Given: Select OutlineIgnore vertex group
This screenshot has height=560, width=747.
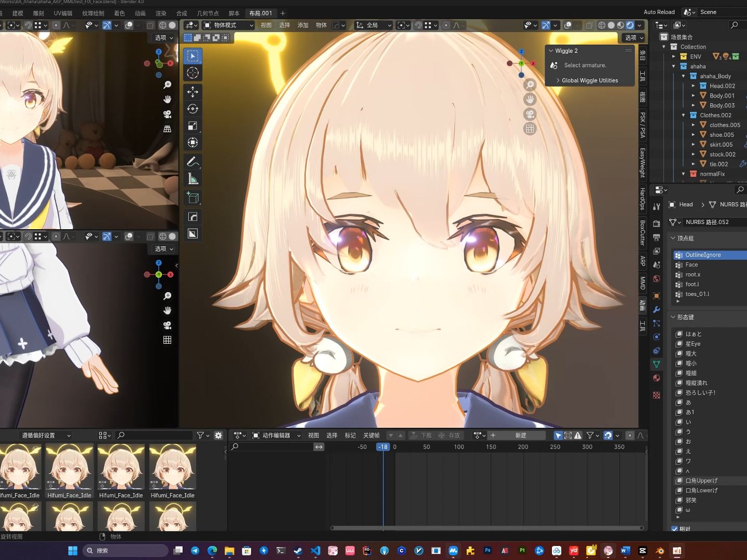Looking at the screenshot, I should pyautogui.click(x=710, y=255).
